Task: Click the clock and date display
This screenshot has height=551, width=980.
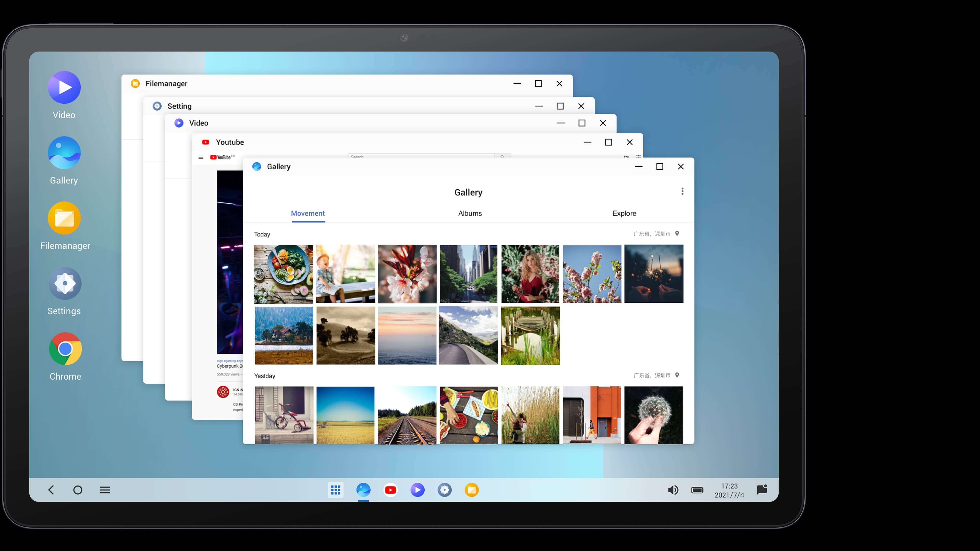Action: click(x=729, y=490)
